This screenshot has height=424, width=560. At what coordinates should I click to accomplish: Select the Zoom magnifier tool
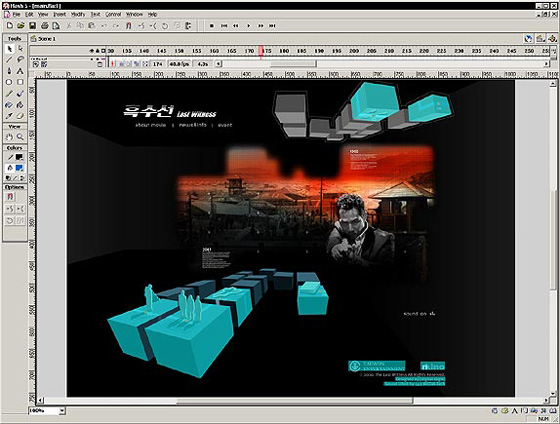pos(20,137)
